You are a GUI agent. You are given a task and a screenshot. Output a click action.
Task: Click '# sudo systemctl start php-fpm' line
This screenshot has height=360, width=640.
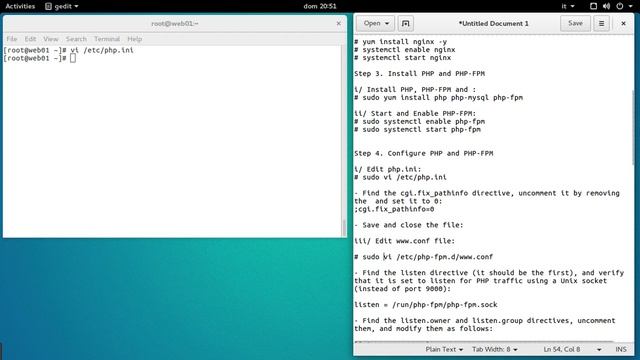[x=418, y=130]
